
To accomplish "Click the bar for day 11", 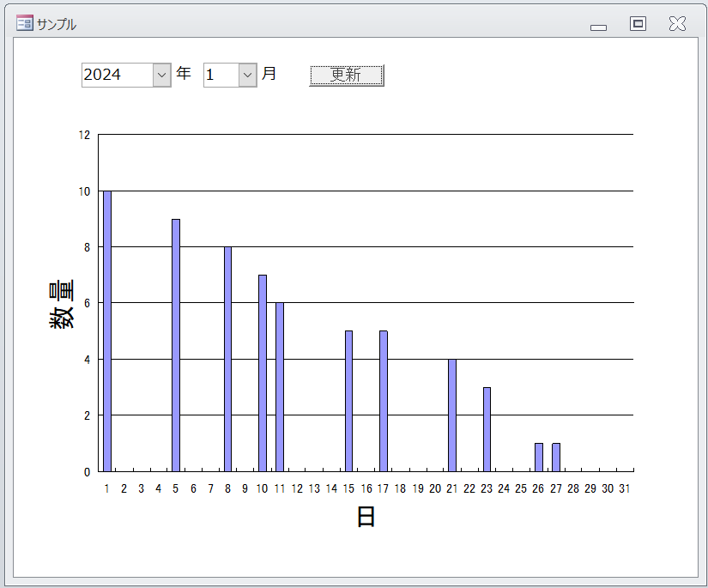I will (280, 387).
